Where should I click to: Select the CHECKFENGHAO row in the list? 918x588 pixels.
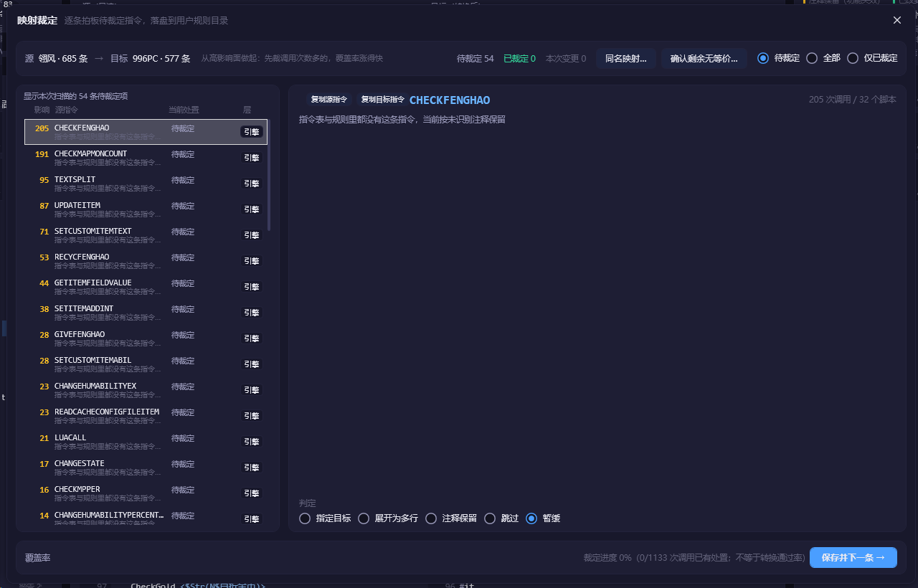pyautogui.click(x=146, y=132)
